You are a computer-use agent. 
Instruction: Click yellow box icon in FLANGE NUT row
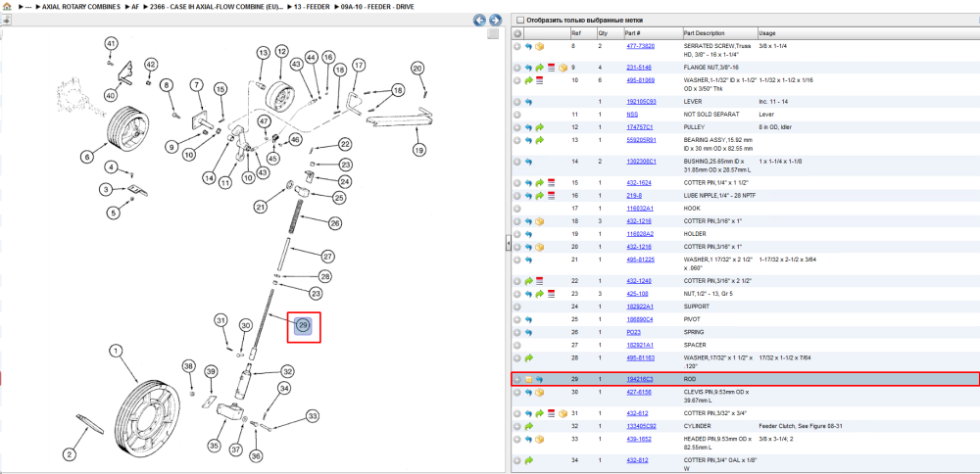pos(563,68)
